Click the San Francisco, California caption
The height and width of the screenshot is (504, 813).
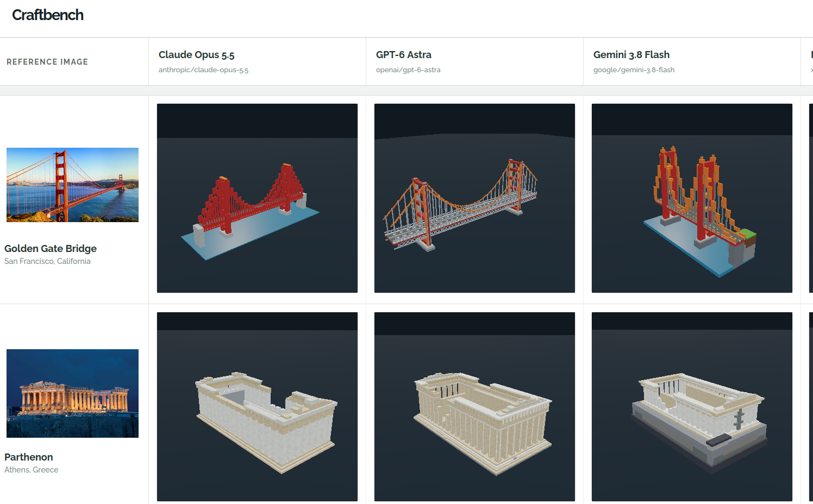[47, 261]
